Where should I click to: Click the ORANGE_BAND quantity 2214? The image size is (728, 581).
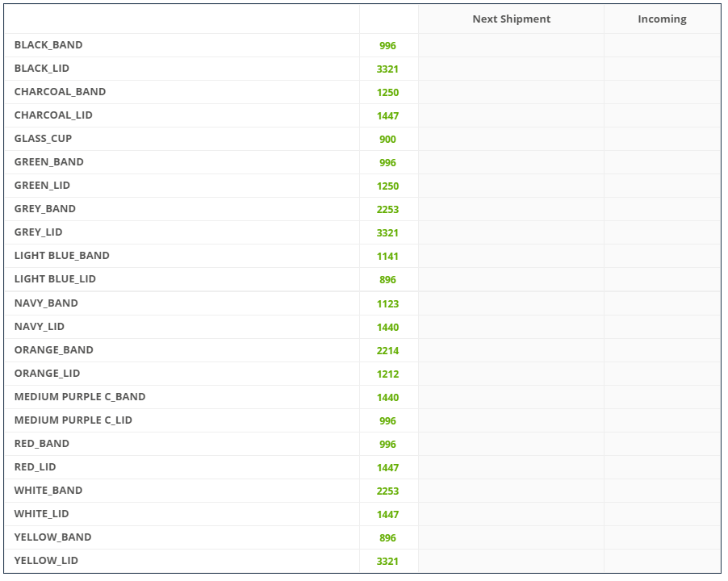click(x=387, y=351)
